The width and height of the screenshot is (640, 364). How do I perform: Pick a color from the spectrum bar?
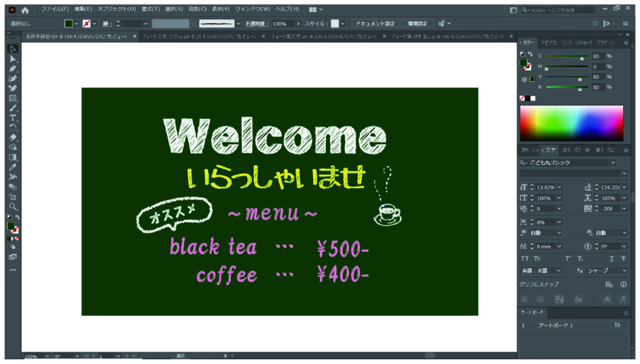point(571,123)
